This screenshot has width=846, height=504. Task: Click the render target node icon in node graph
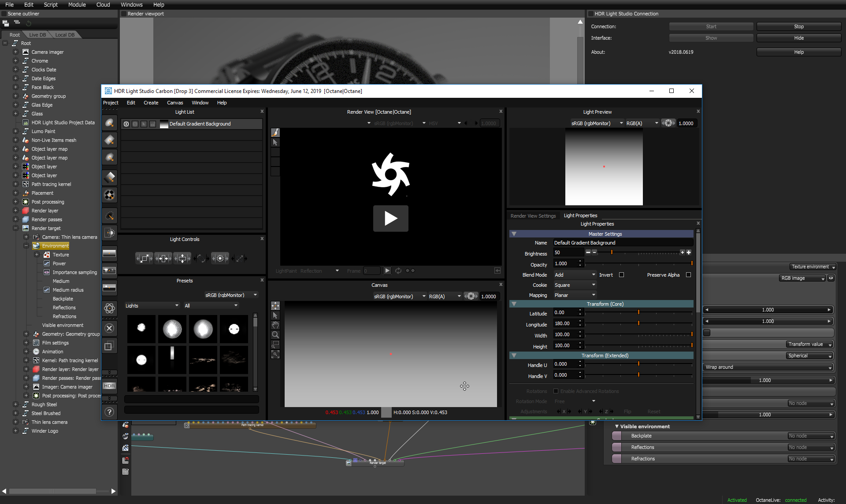[x=348, y=463]
